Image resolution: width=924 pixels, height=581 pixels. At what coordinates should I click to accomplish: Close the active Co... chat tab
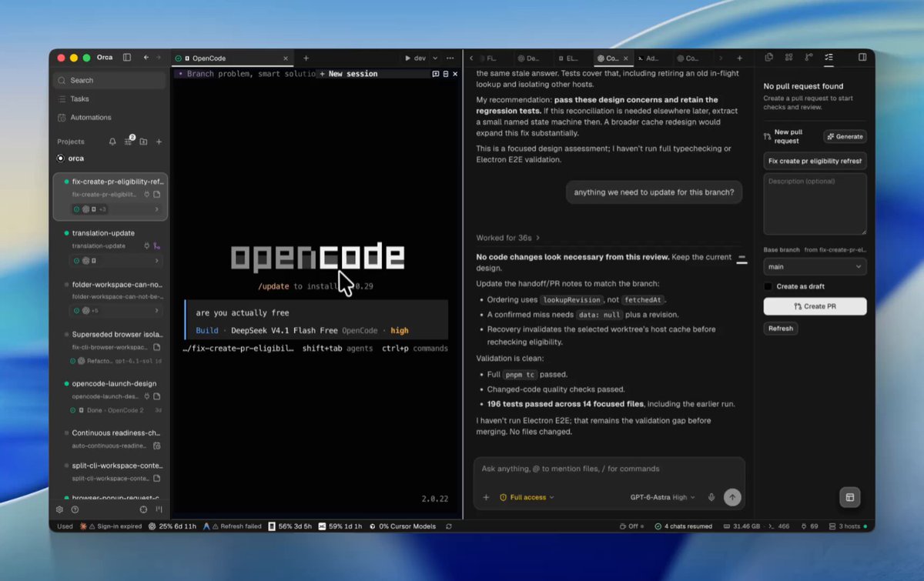[x=626, y=58]
